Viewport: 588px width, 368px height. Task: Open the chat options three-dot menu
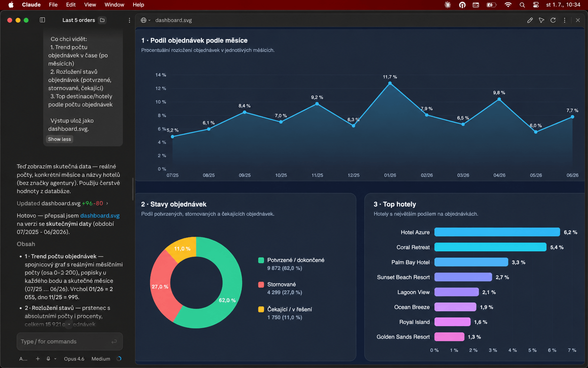click(129, 20)
